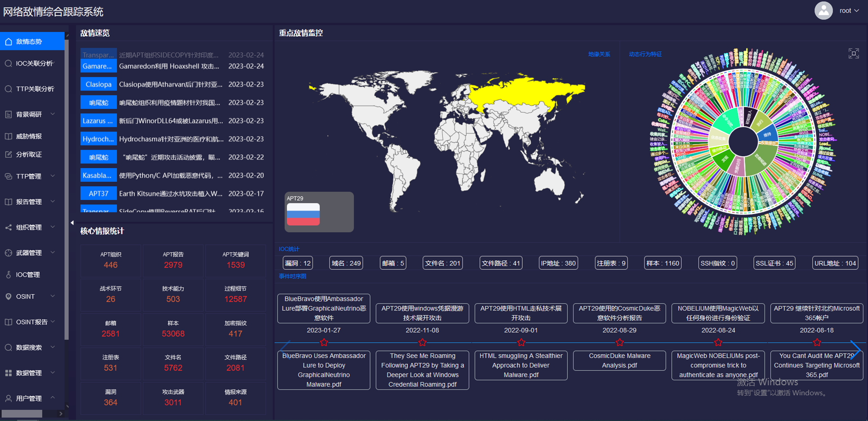Open the root user avatar icon
Screen dimensions: 868x421
click(823, 10)
